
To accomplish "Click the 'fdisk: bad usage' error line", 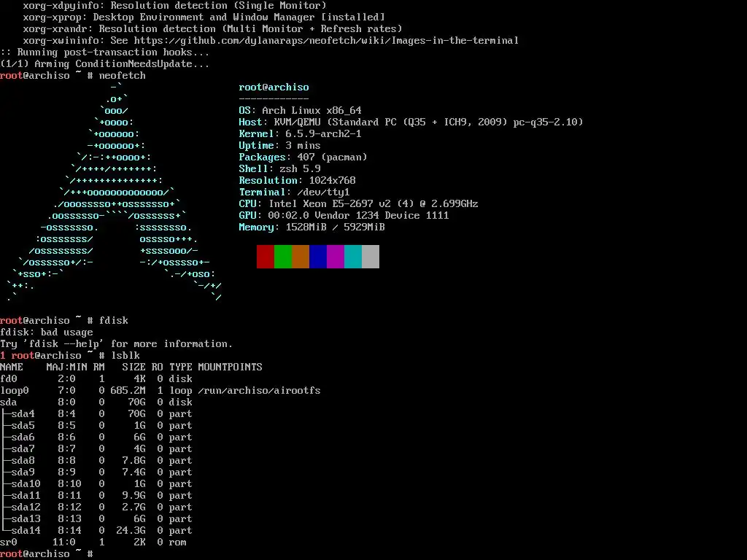I will tap(47, 332).
